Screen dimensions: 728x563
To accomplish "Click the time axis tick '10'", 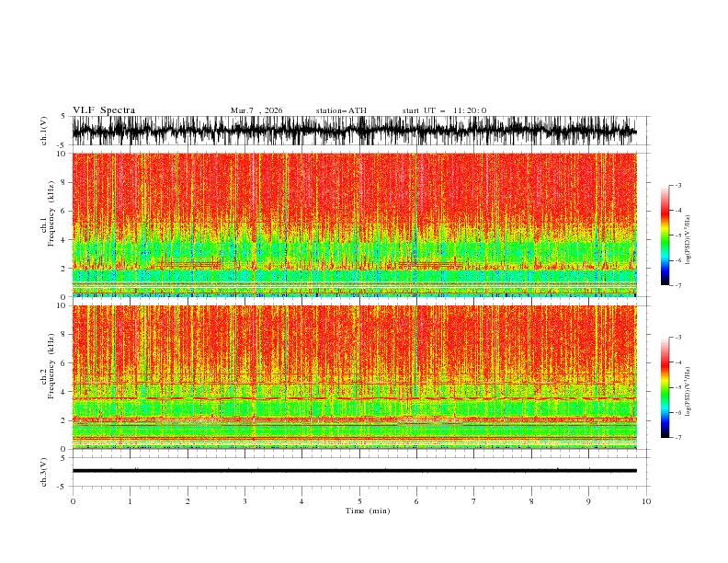I will pos(646,501).
